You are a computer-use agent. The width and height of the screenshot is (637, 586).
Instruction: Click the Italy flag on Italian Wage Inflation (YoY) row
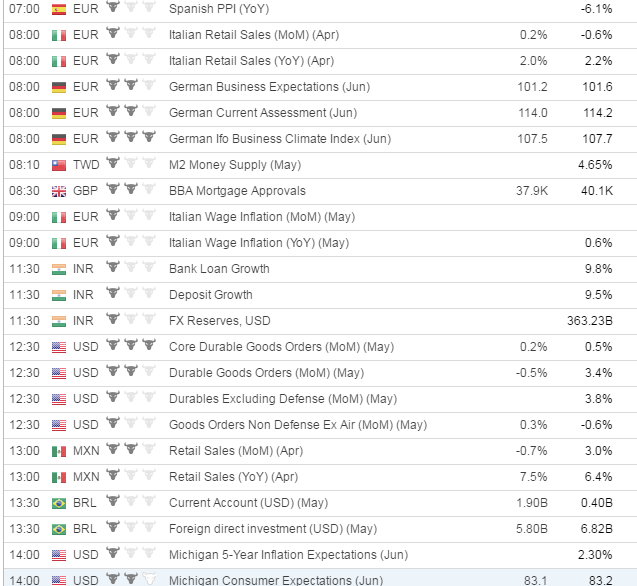pyautogui.click(x=59, y=243)
